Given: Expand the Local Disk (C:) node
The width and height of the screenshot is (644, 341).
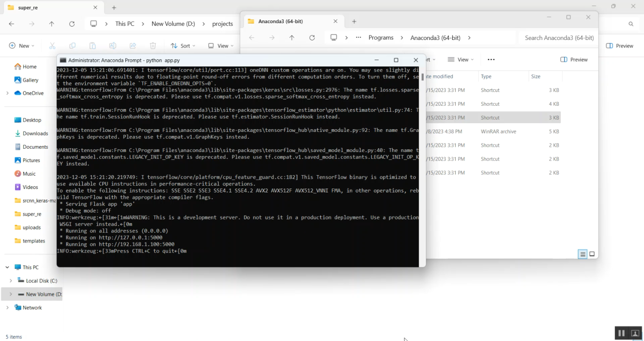Looking at the screenshot, I should [11, 281].
